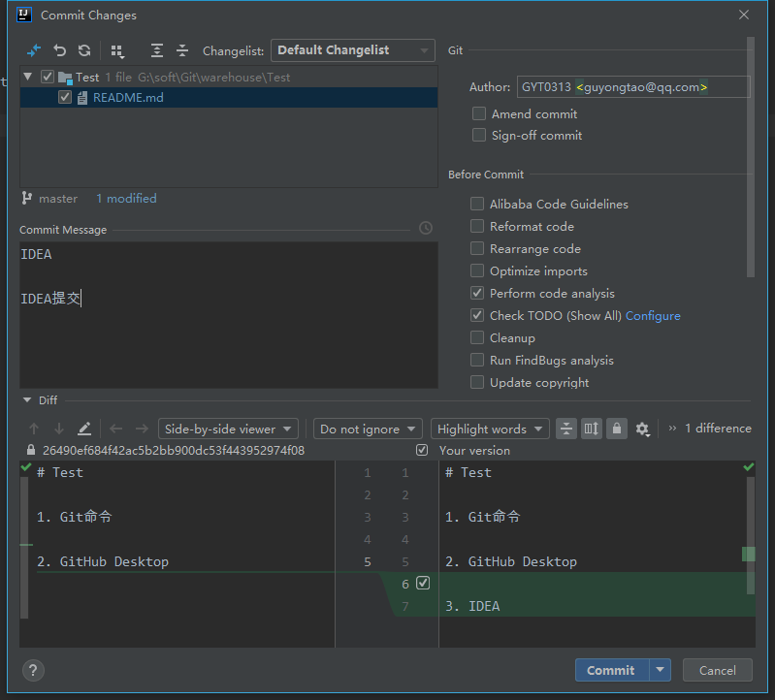Screen dimensions: 775x700
Task: Enable Update copyright checkbox
Action: point(477,382)
